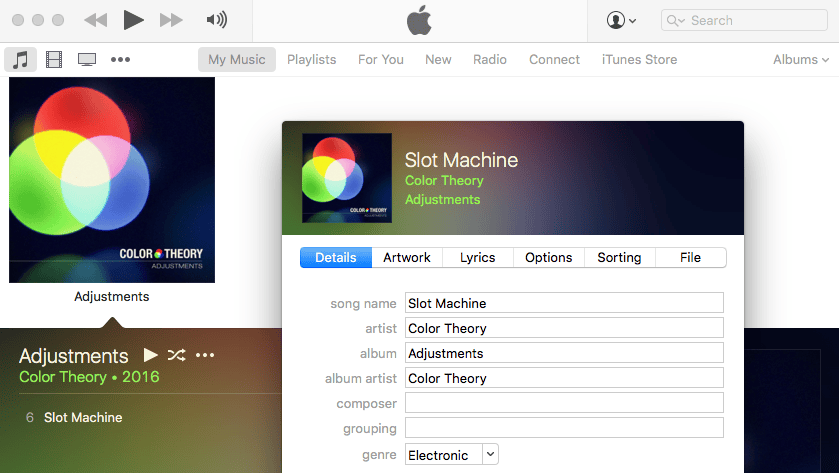Switch to the Connect tab
Viewport: 839px width, 473px height.
(x=554, y=59)
